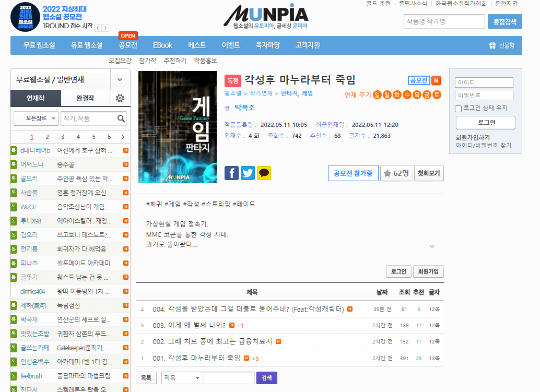This screenshot has width=540, height=392.
Task: Click the MUNPIA logo
Action: (x=266, y=16)
